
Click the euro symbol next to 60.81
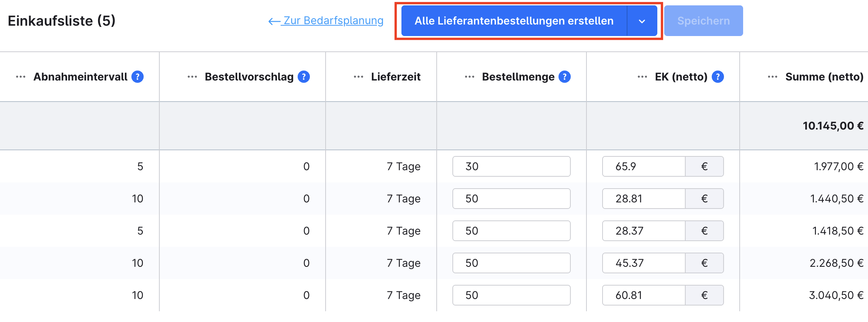pos(704,295)
